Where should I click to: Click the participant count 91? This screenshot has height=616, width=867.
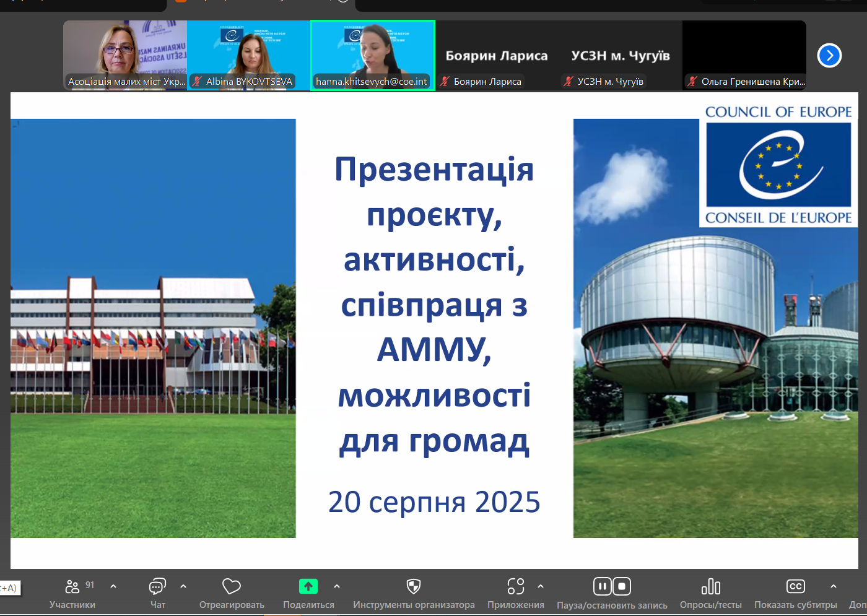tap(90, 584)
